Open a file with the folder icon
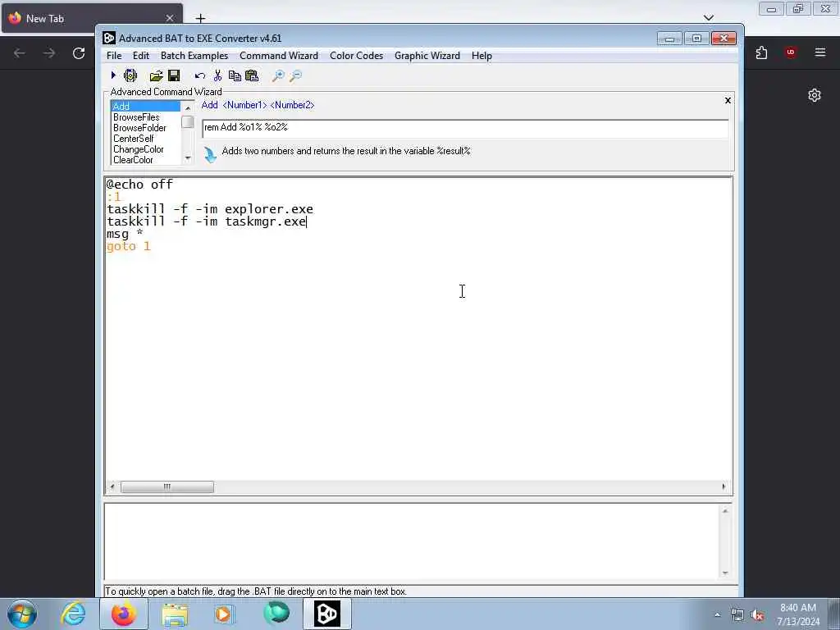 tap(156, 75)
